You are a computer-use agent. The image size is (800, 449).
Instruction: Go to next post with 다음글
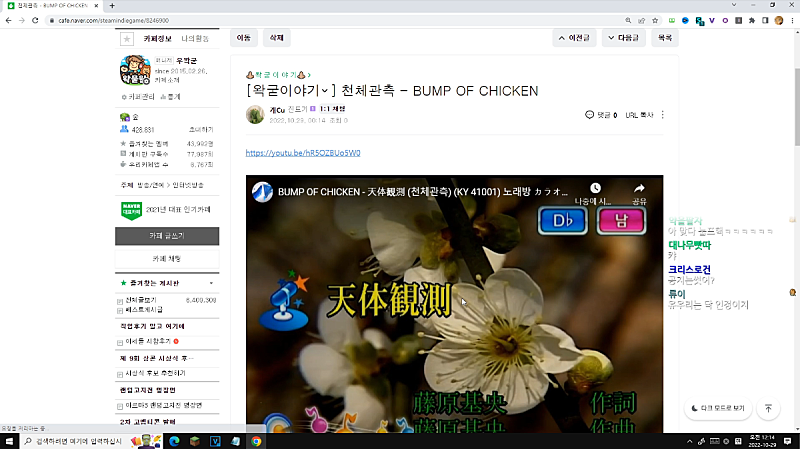point(623,38)
